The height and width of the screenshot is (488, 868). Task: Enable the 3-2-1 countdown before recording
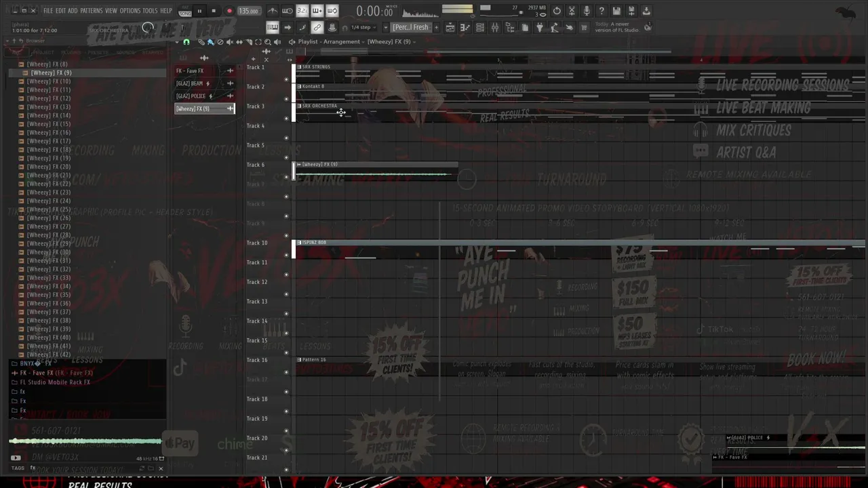(302, 11)
